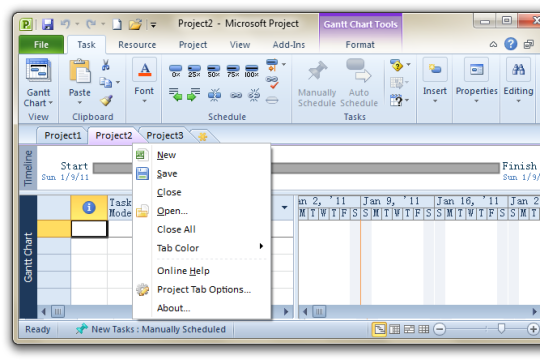Viewport: 540px width, 364px height.
Task: Open the Properties dropdown
Action: click(477, 101)
